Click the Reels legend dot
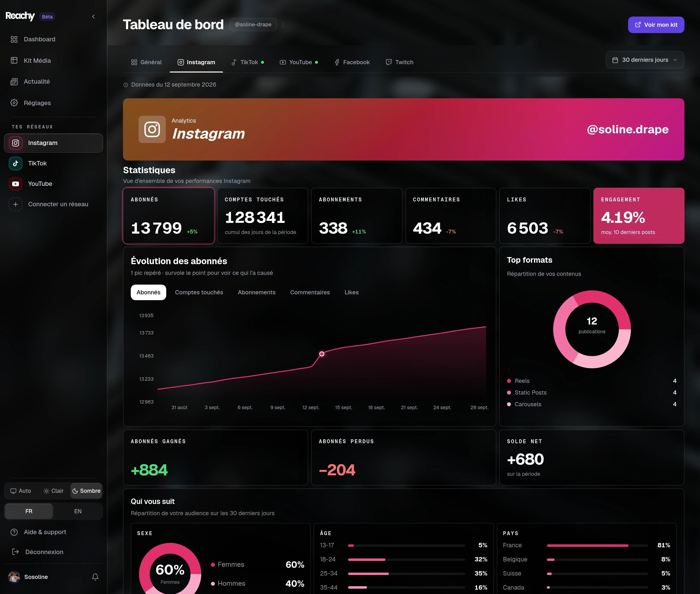The image size is (700, 594). pyautogui.click(x=509, y=381)
